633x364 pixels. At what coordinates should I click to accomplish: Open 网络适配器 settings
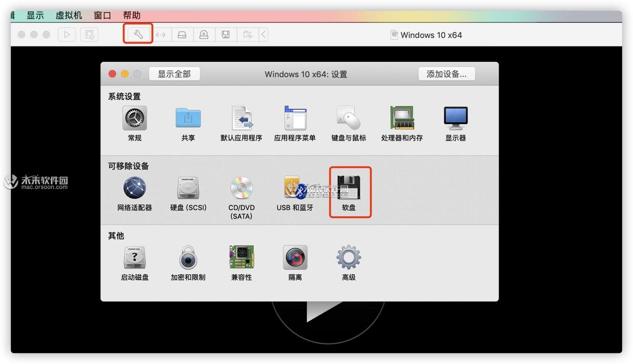[x=135, y=189]
